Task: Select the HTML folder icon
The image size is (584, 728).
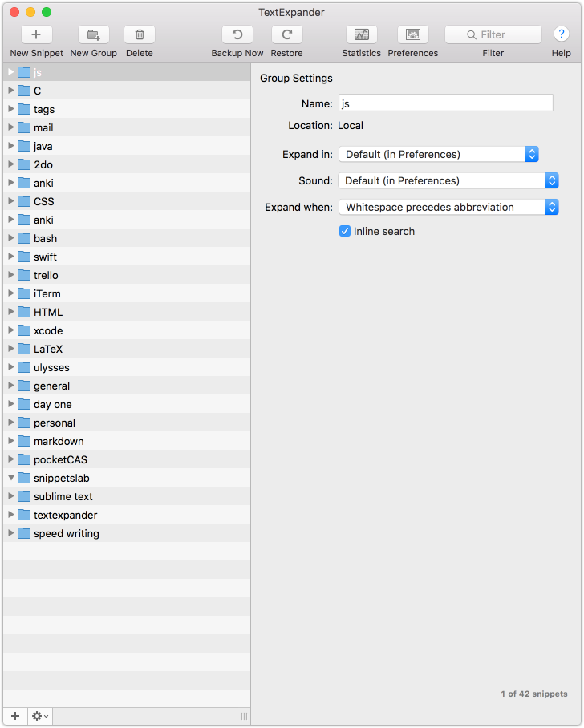Action: pos(24,312)
